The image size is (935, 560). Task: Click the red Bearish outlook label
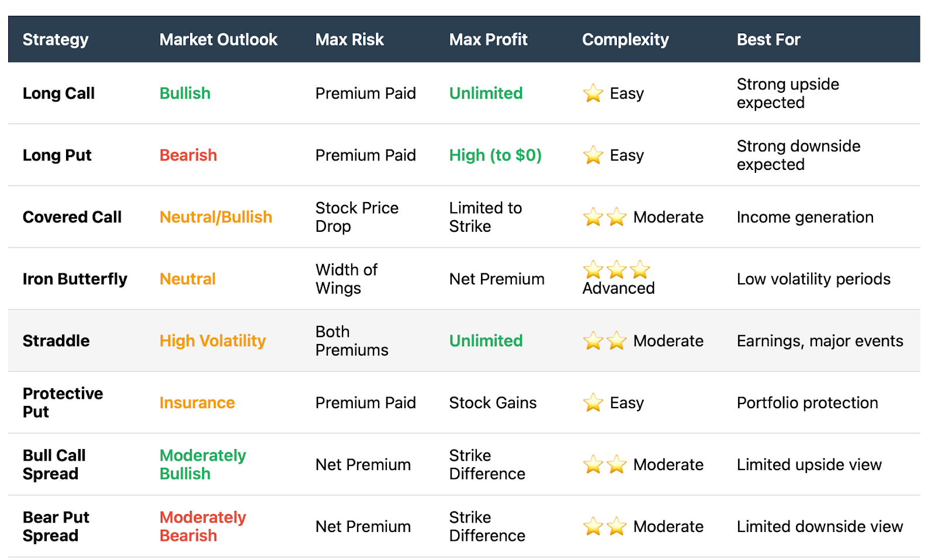[x=188, y=155]
